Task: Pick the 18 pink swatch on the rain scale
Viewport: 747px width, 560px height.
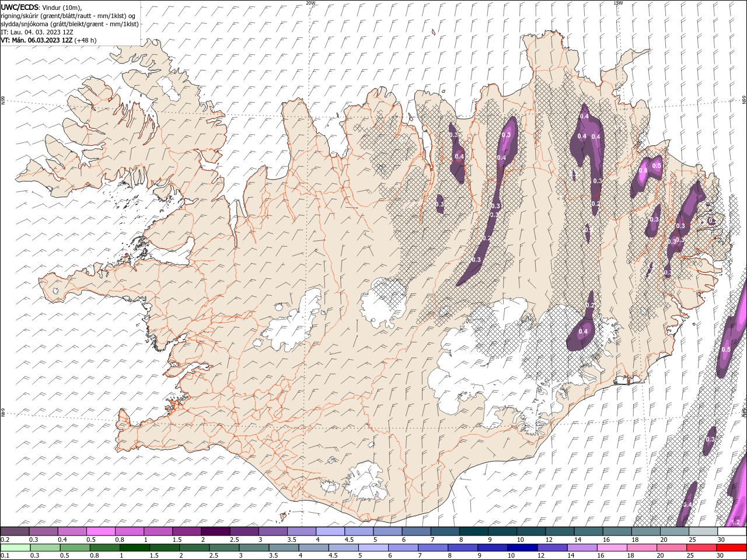Action: (641, 547)
